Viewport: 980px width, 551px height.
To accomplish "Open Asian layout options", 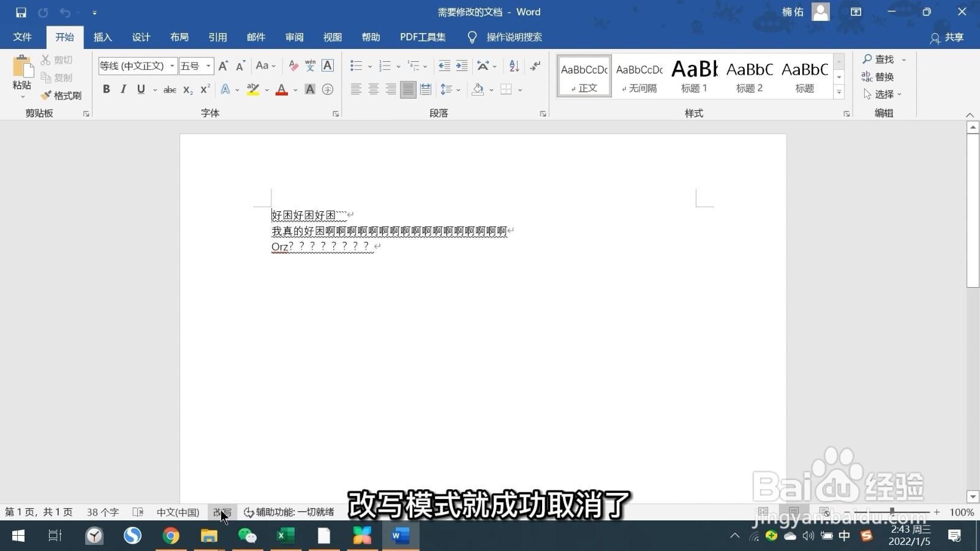I will tap(487, 66).
